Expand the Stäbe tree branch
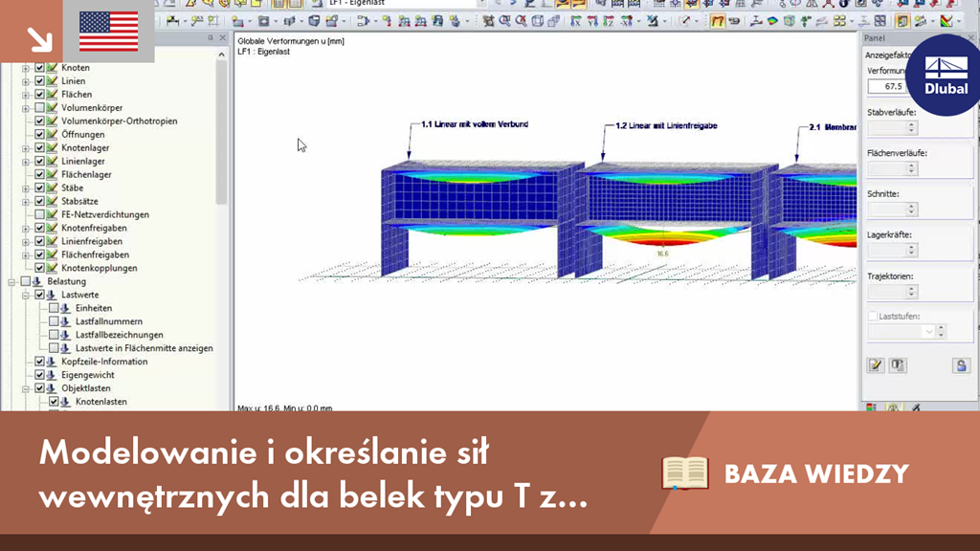 click(x=25, y=188)
